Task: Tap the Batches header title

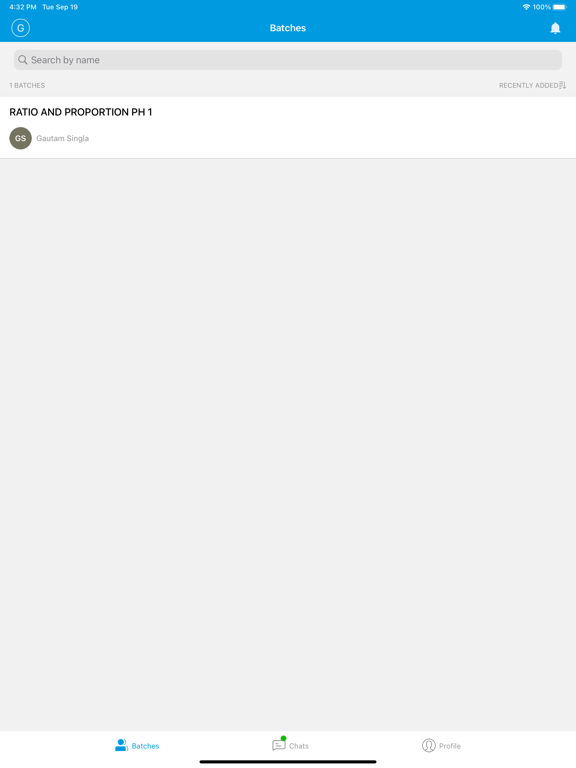Action: (x=288, y=28)
